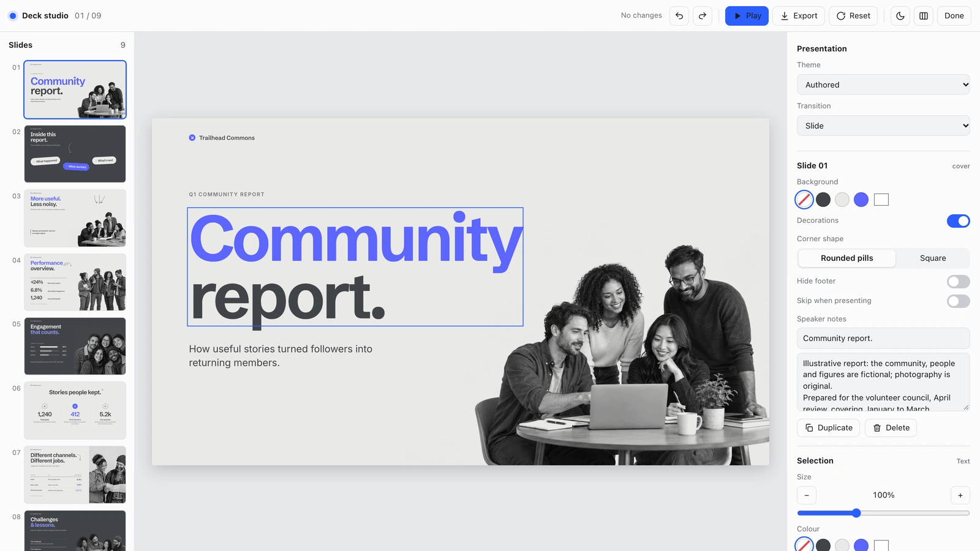Viewport: 980px width, 551px height.
Task: Reset the deck changes
Action: coord(853,16)
